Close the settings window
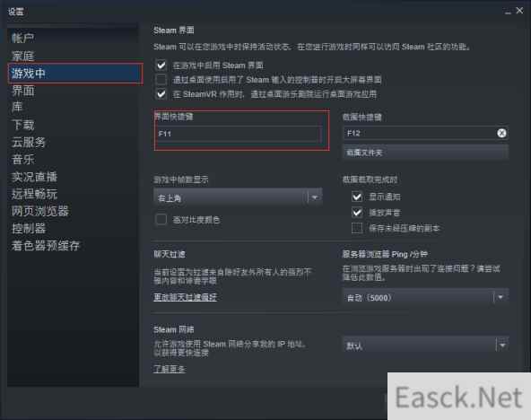The width and height of the screenshot is (531, 420). pyautogui.click(x=519, y=11)
